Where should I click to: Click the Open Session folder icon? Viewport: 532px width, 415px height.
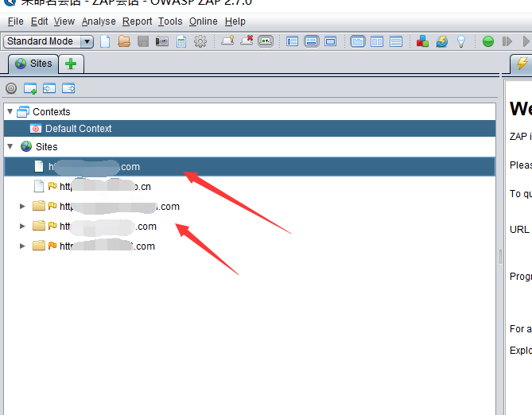pyautogui.click(x=124, y=41)
